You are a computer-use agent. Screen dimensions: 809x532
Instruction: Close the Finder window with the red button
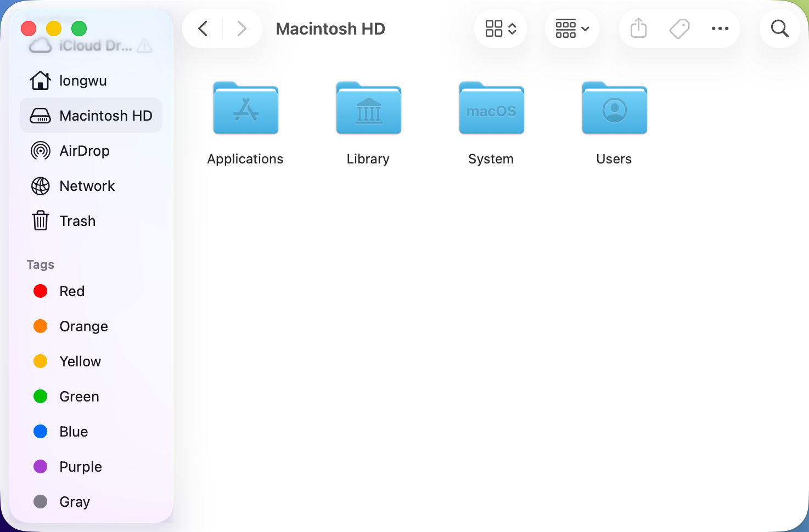click(29, 28)
